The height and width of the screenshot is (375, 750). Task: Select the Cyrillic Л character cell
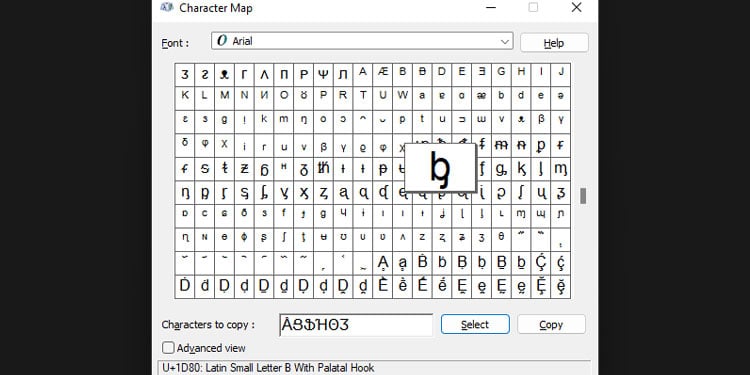343,75
